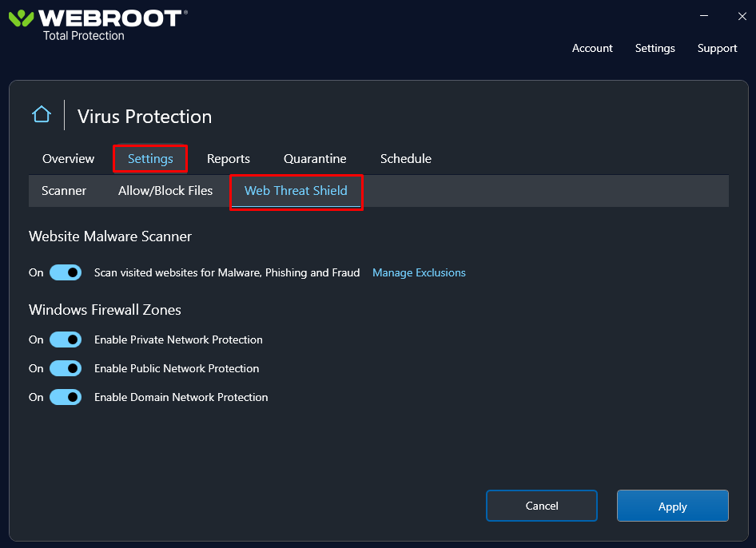The width and height of the screenshot is (756, 548).
Task: Click the 'Website Malware Scanner' heading
Action: tap(110, 236)
